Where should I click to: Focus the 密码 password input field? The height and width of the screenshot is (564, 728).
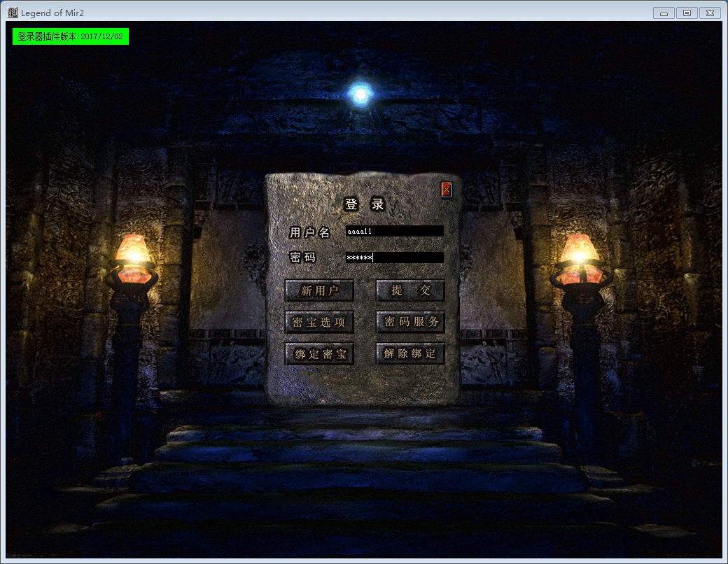tap(394, 258)
